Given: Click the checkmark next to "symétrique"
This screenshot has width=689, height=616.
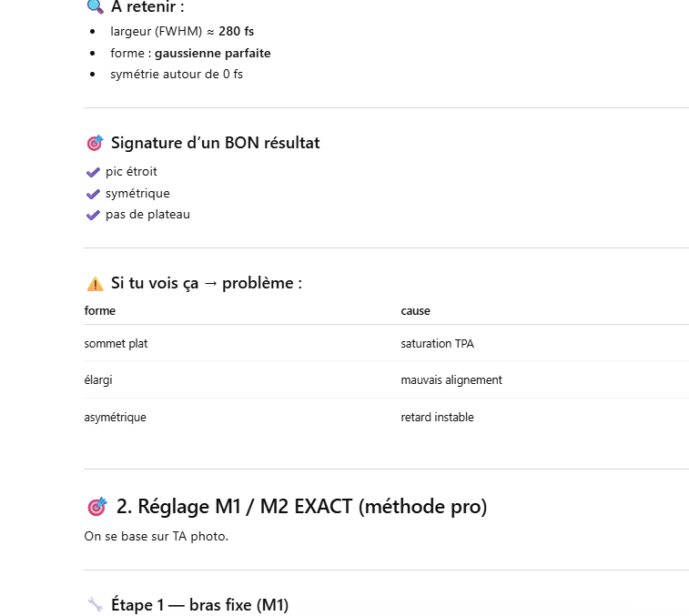Looking at the screenshot, I should [93, 194].
